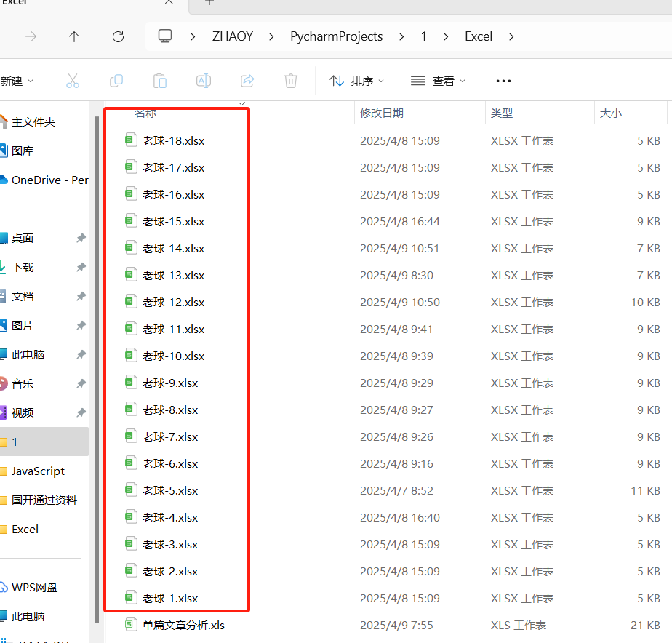Open the 排序 sort dropdown
The height and width of the screenshot is (643, 672).
pos(356,81)
